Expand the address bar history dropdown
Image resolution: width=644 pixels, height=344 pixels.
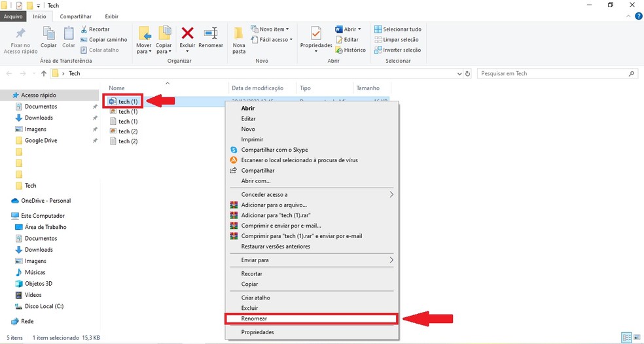pos(459,74)
